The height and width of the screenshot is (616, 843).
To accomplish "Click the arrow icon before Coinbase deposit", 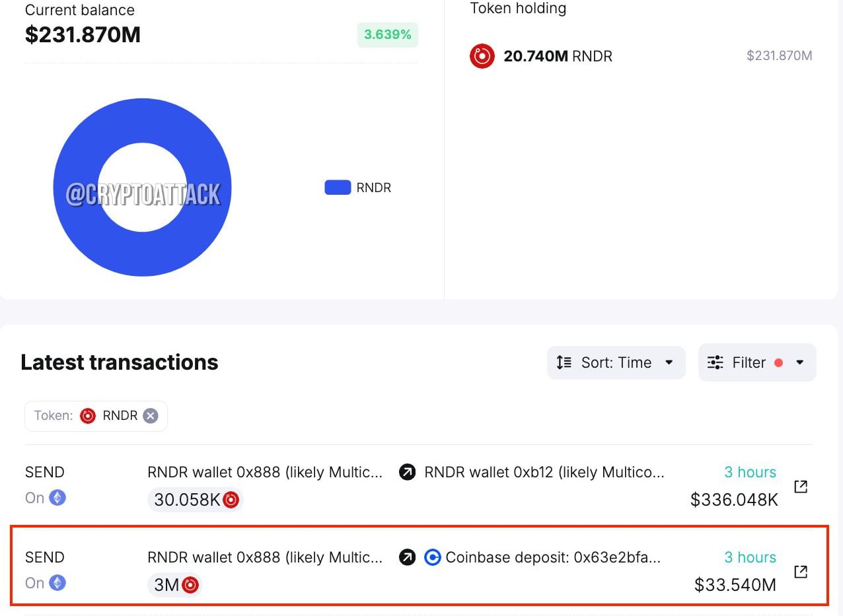I will pos(408,557).
